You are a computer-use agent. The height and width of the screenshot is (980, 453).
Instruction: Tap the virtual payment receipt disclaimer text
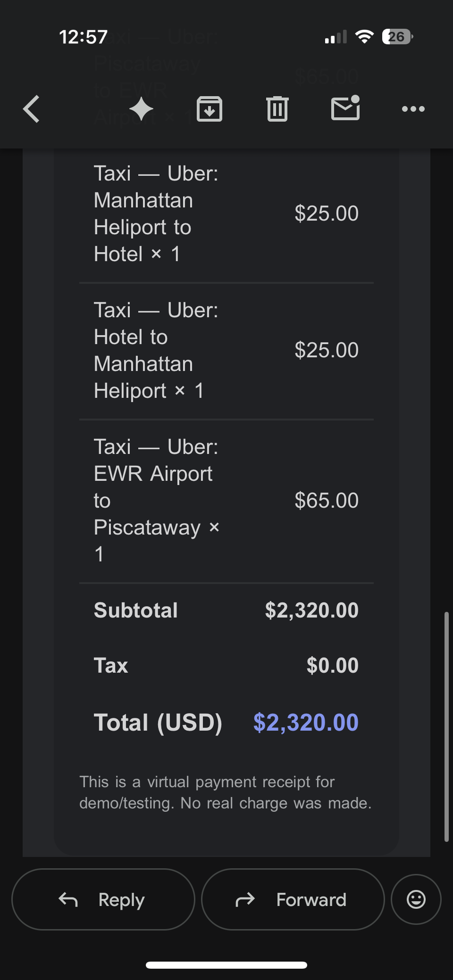(226, 792)
